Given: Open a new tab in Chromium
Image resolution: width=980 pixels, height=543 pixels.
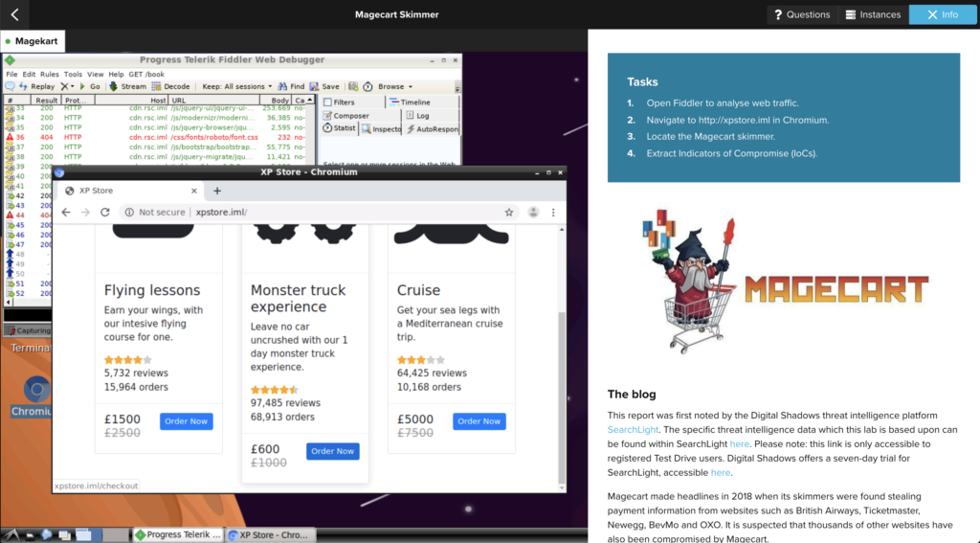Looking at the screenshot, I should tap(217, 191).
